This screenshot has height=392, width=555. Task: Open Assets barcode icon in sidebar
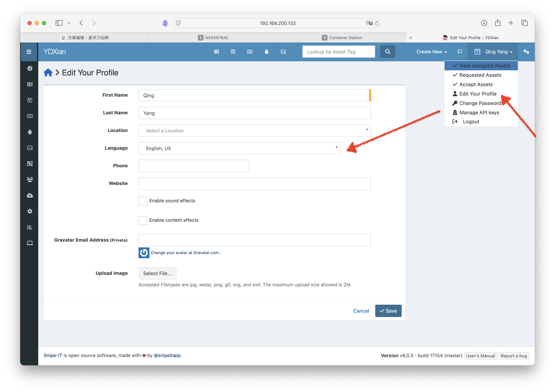[30, 84]
